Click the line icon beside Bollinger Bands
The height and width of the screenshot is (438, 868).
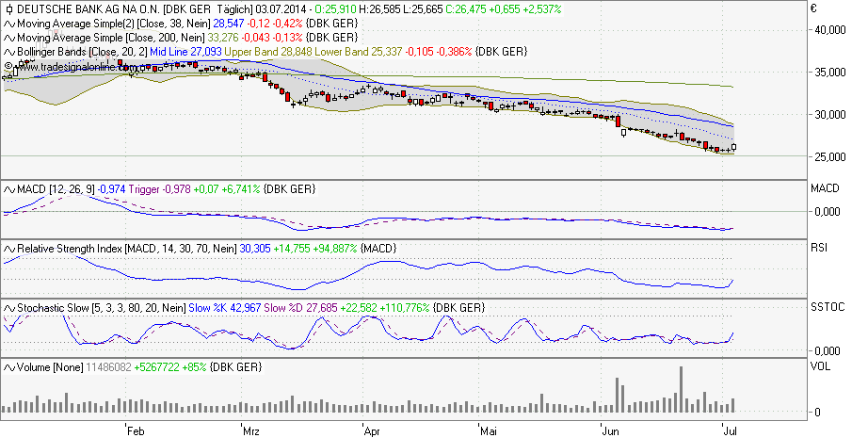coord(9,52)
